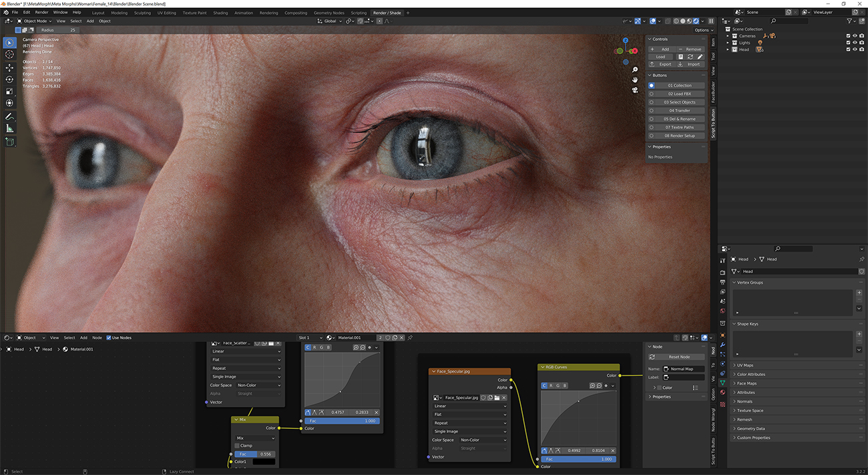Expand the UV Maps panel
This screenshot has width=868, height=475.
tap(744, 365)
